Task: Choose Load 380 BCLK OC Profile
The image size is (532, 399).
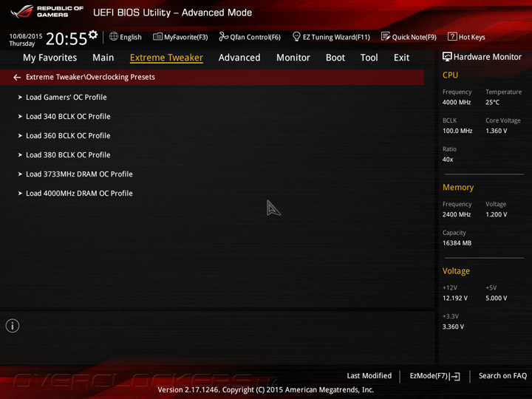Action: (68, 154)
